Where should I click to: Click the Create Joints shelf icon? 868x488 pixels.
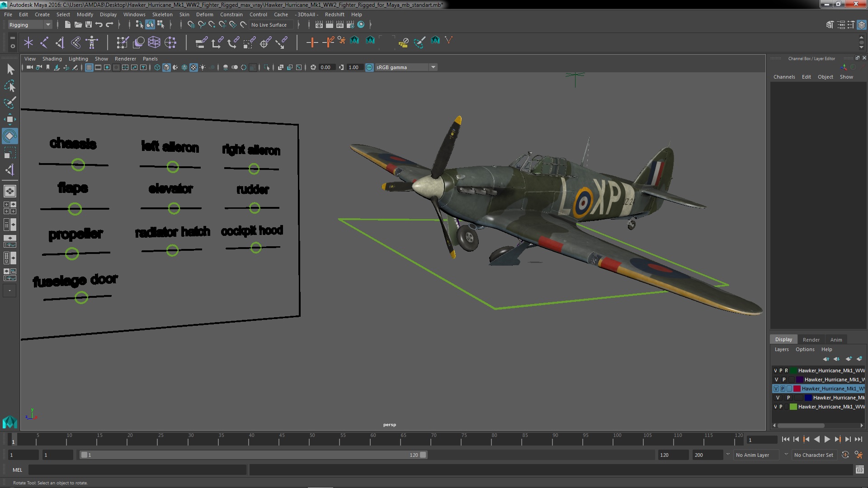click(44, 42)
